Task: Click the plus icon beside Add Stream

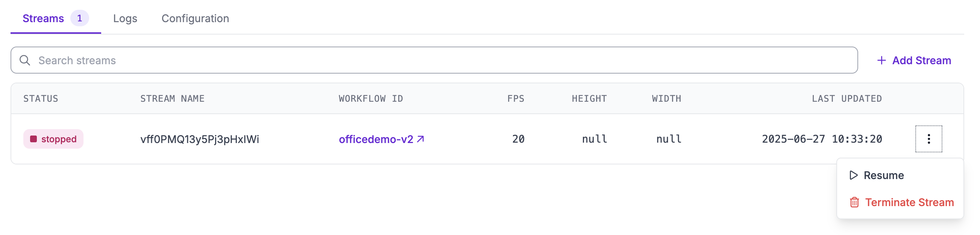Action: click(881, 60)
